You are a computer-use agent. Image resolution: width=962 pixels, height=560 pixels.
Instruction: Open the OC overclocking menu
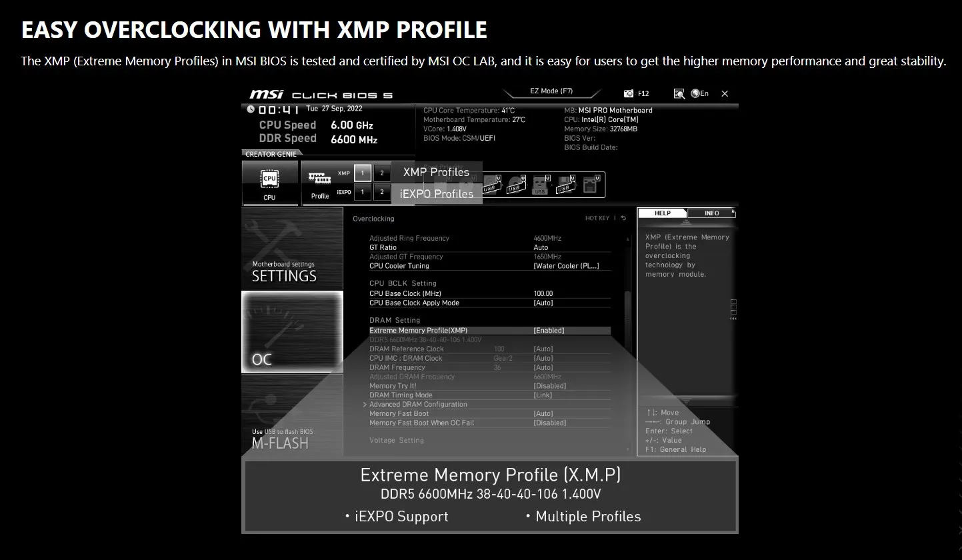(x=292, y=331)
